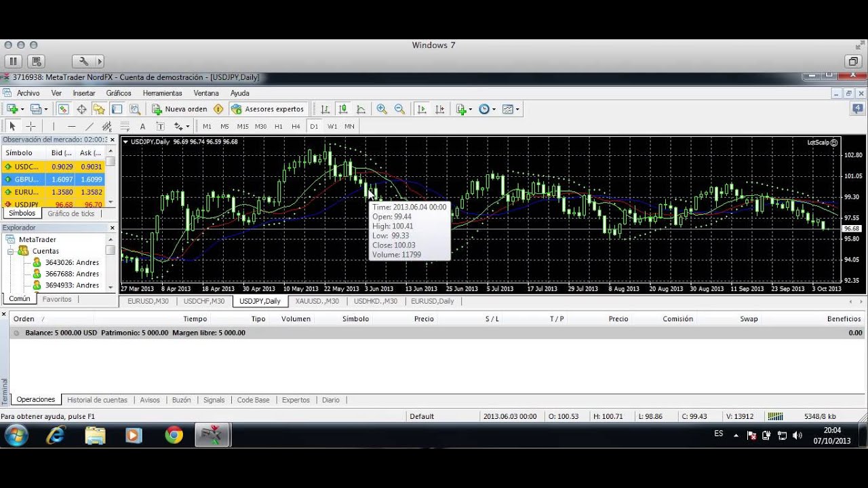Click the Nueva orden button
The height and width of the screenshot is (488, 868).
click(x=179, y=108)
